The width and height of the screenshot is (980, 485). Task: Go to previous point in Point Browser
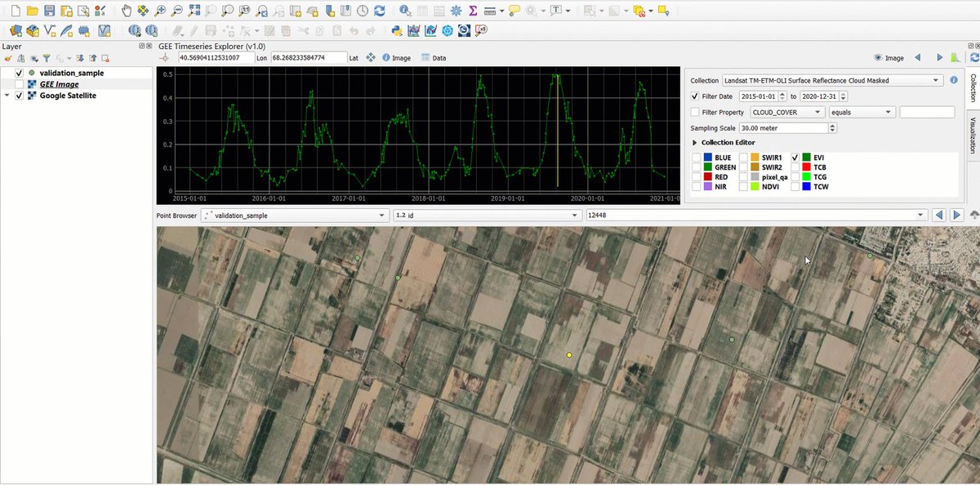click(939, 215)
